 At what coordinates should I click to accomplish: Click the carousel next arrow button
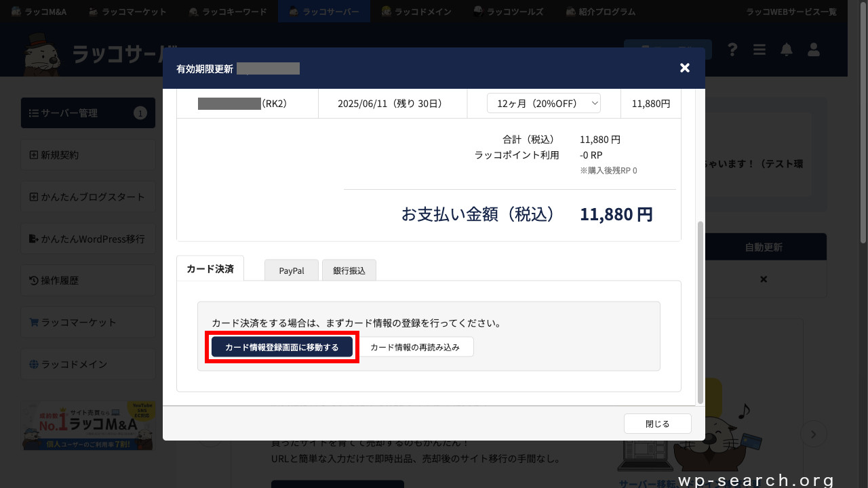(x=814, y=434)
